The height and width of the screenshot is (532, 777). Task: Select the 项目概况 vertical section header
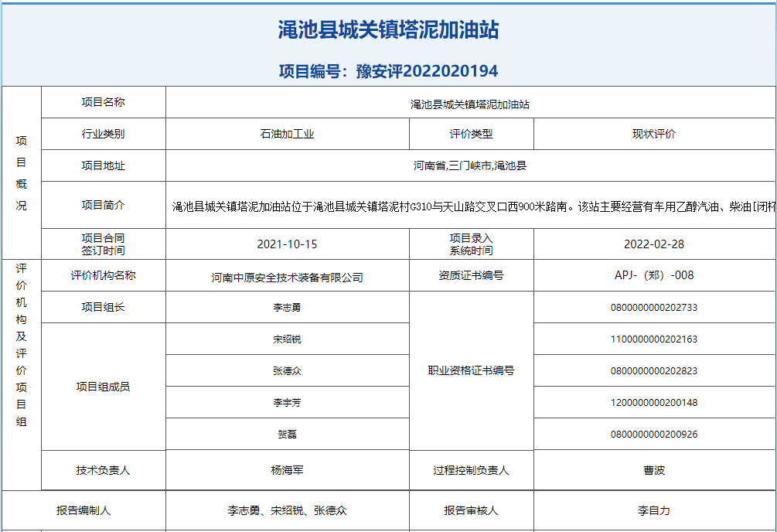click(22, 173)
